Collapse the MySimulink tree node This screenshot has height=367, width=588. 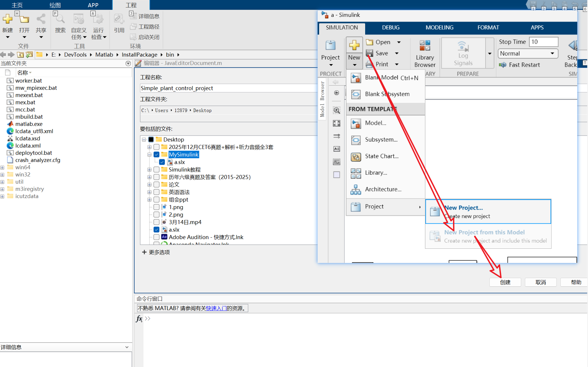(x=149, y=154)
